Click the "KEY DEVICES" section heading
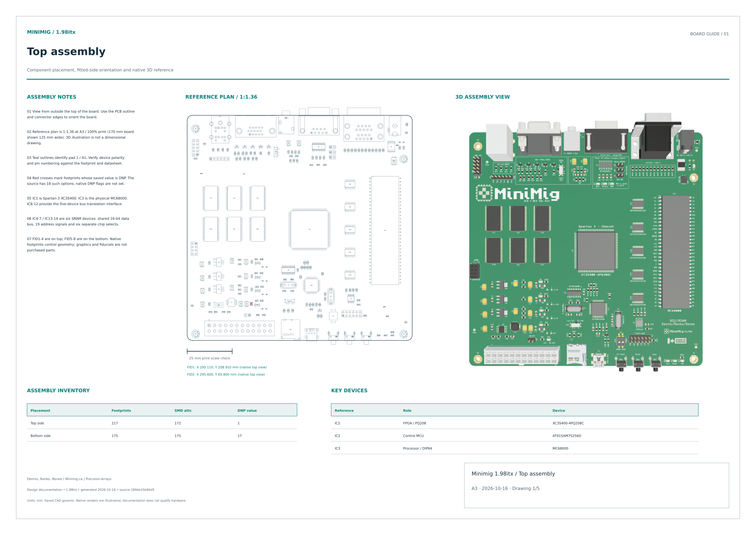Viewport: 756px width, 535px height. 349,391
